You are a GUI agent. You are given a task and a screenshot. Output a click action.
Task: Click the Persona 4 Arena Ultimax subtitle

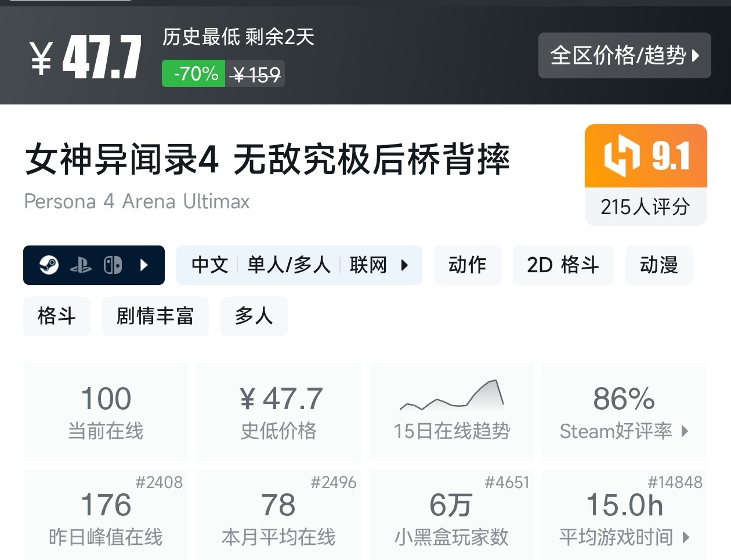[137, 201]
